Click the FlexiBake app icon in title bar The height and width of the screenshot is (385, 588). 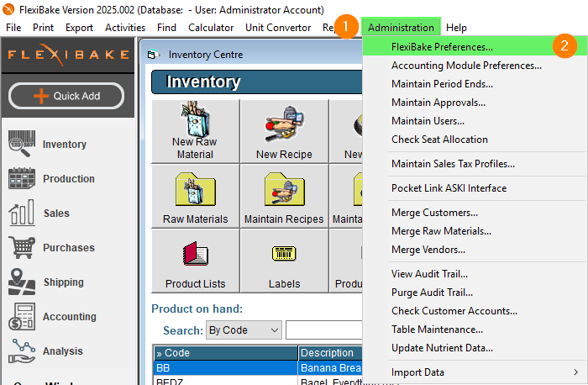[8, 9]
